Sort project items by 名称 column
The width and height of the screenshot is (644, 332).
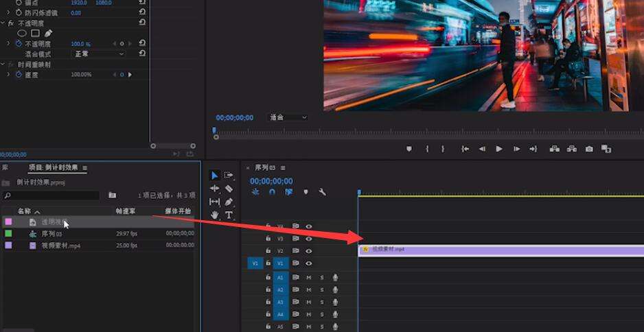coord(24,211)
